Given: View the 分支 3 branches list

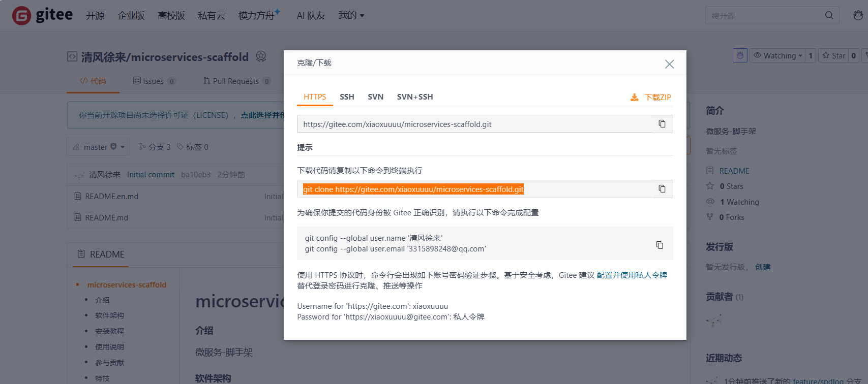Looking at the screenshot, I should [155, 147].
